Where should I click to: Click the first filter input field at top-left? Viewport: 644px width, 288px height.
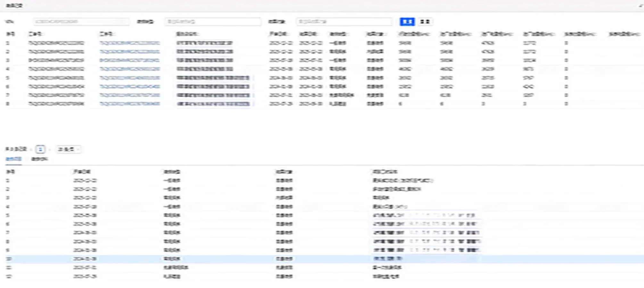[x=81, y=21]
